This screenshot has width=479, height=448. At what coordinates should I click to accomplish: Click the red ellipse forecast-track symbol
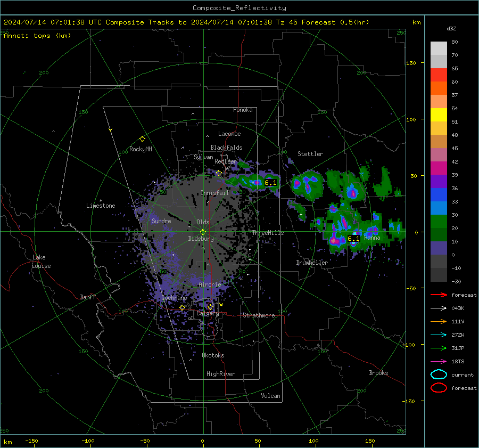pyautogui.click(x=439, y=388)
